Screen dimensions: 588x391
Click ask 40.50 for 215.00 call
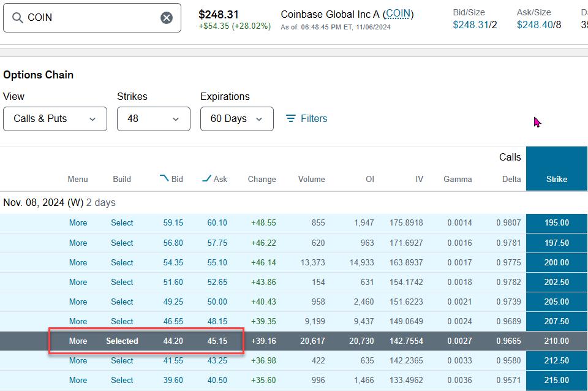[217, 380]
